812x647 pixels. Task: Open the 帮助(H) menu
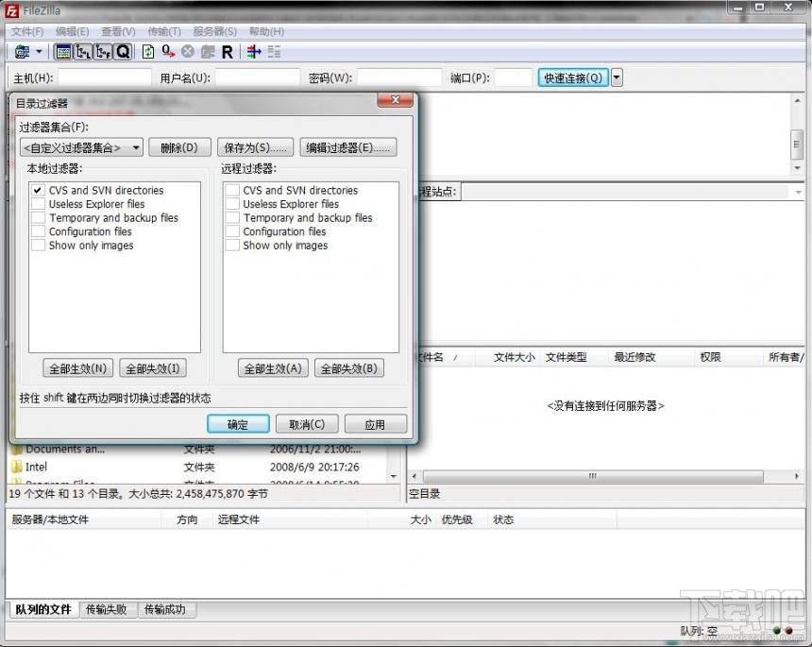pyautogui.click(x=266, y=31)
